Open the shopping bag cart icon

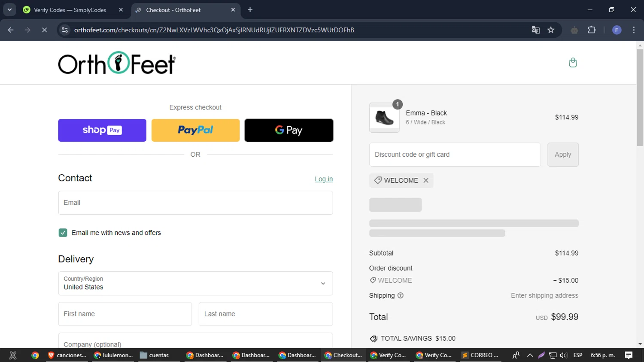click(x=573, y=63)
